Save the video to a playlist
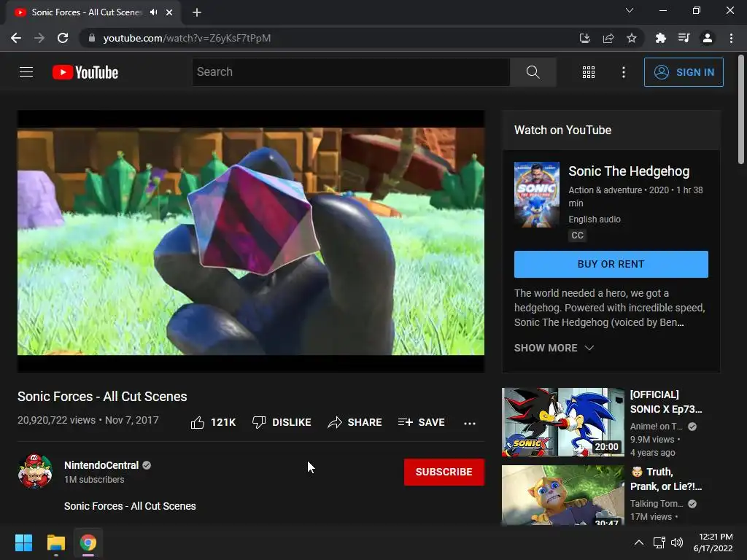 point(421,422)
